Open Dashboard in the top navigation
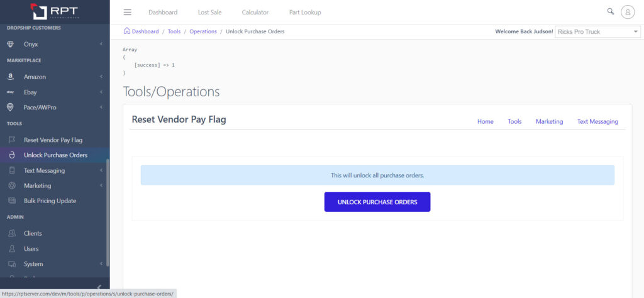 163,13
